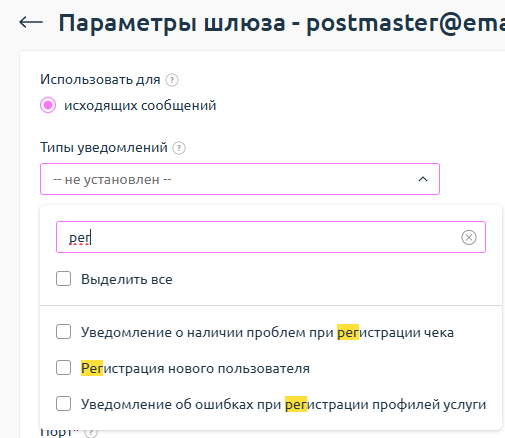
Task: Open help icon beside the "Порт" label
Action: pyautogui.click(x=91, y=433)
